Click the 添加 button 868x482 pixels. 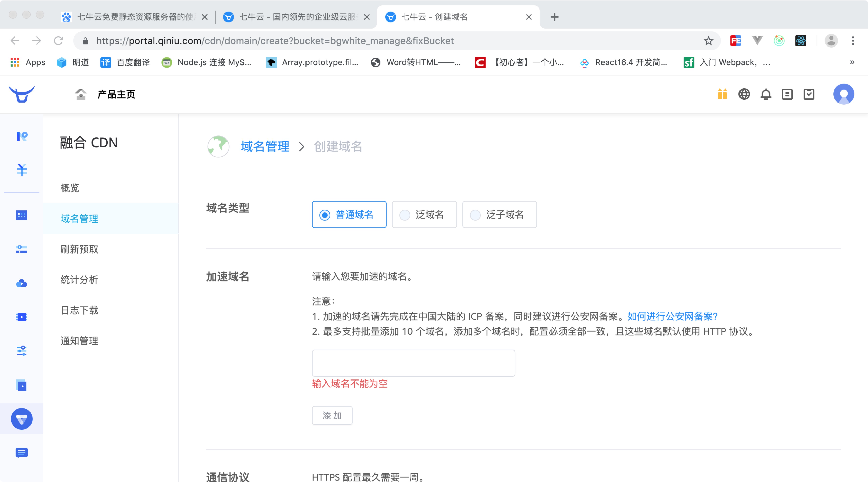(x=332, y=415)
